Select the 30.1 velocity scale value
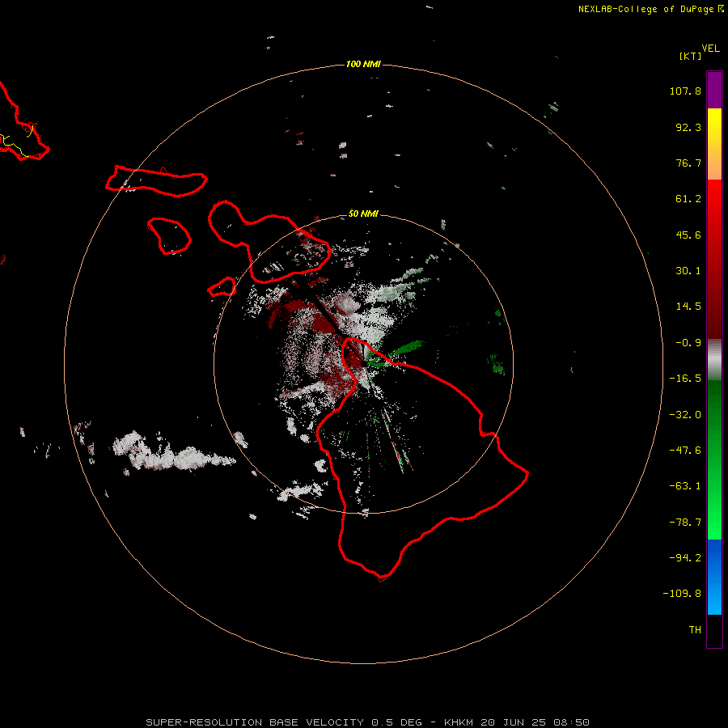Image resolution: width=728 pixels, height=728 pixels. pos(688,271)
